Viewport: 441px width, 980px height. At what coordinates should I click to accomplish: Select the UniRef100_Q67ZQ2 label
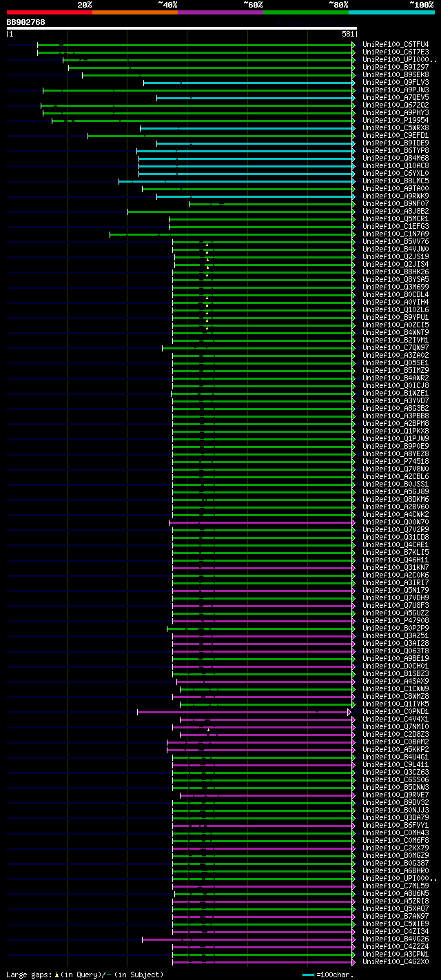[x=396, y=105]
